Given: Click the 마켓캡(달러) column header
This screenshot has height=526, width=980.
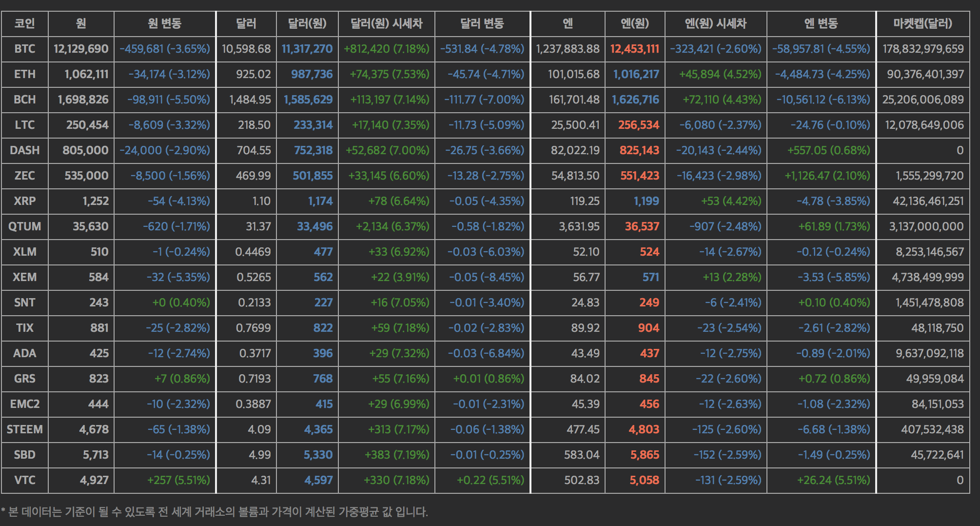Looking at the screenshot, I should 923,23.
